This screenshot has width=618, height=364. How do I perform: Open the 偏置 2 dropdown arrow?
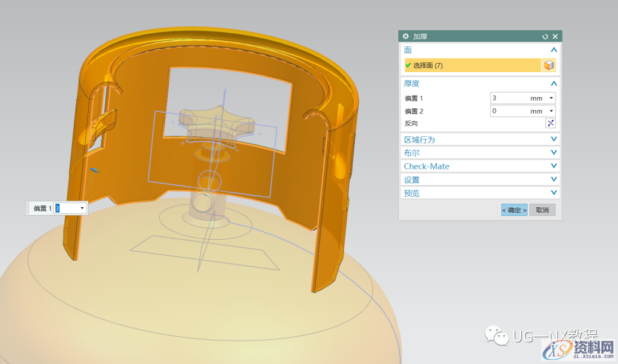(x=552, y=111)
